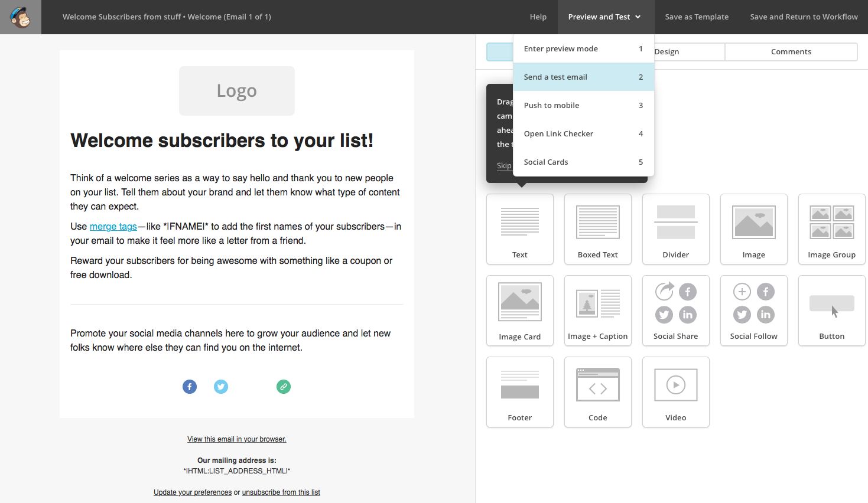
Task: Select the Image + Caption block
Action: point(598,311)
